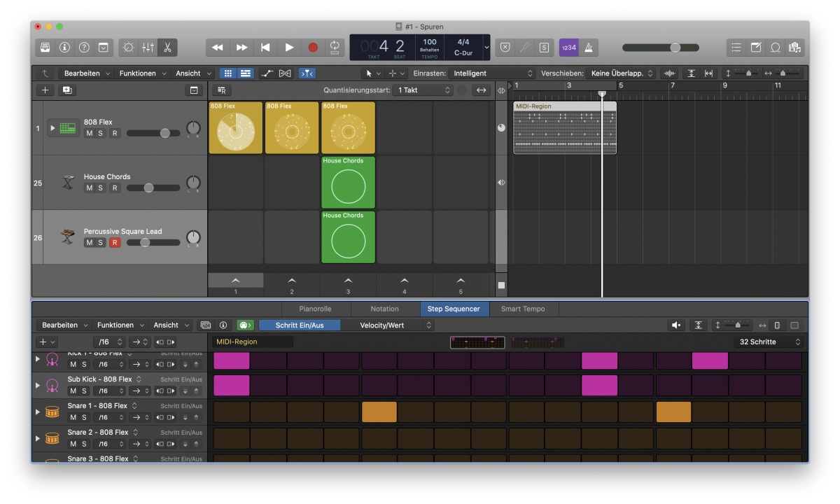This screenshot has width=840, height=504.
Task: Open the '32 Schritte' dropdown
Action: [x=768, y=342]
